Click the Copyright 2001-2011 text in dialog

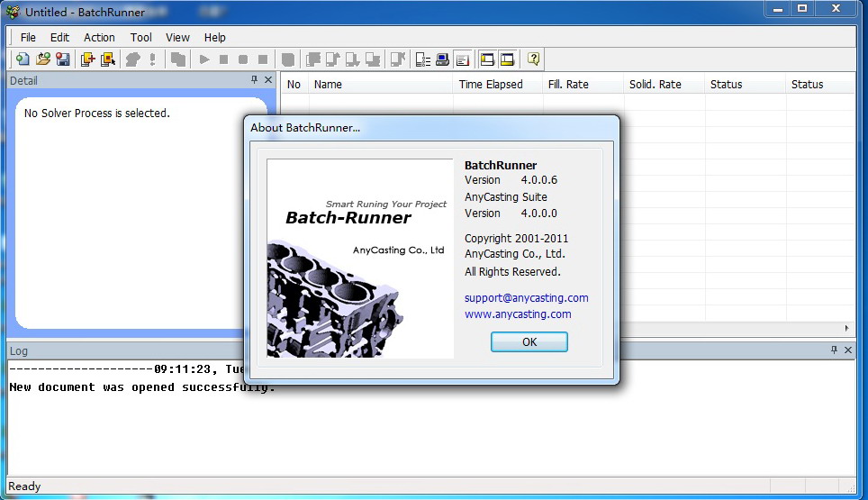click(x=517, y=239)
